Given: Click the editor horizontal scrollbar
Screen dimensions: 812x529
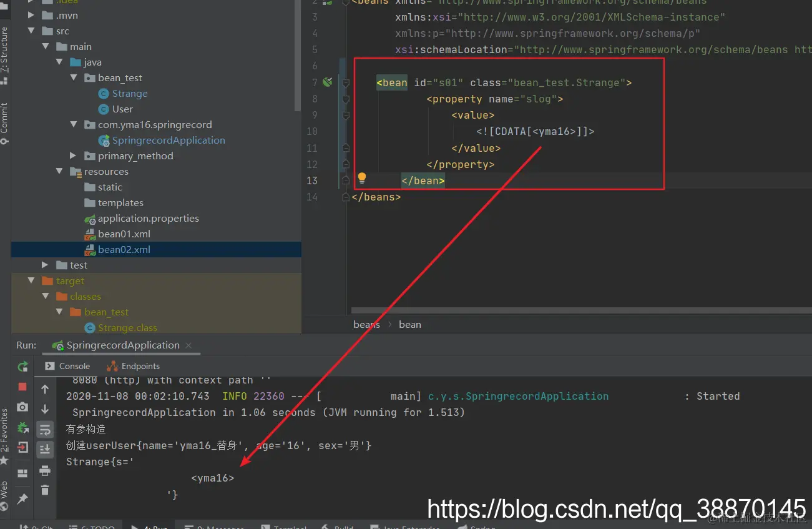Looking at the screenshot, I should coord(580,310).
